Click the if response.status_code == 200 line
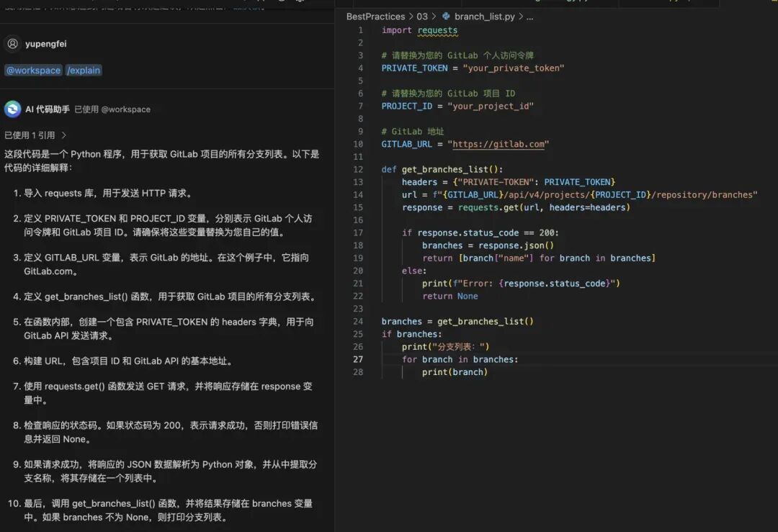778x532 pixels. tap(480, 233)
